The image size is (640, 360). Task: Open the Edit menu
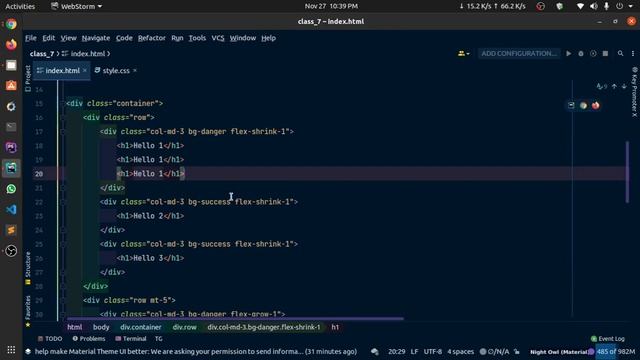coord(49,38)
